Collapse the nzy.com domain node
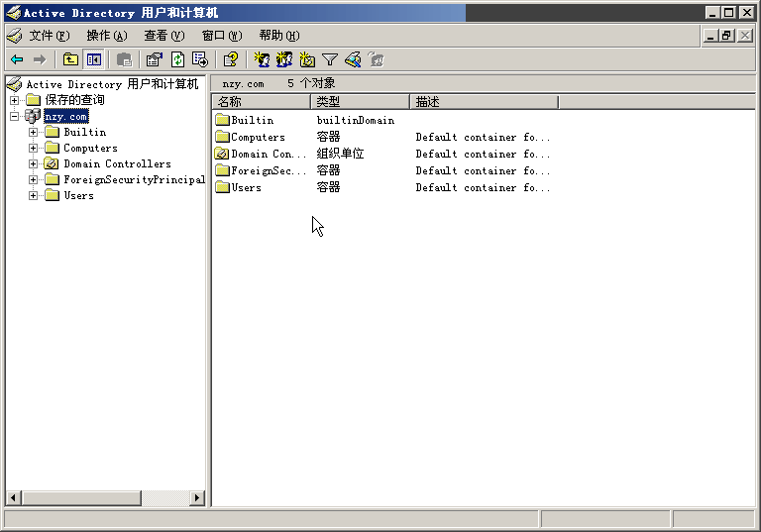761x532 pixels. click(14, 116)
